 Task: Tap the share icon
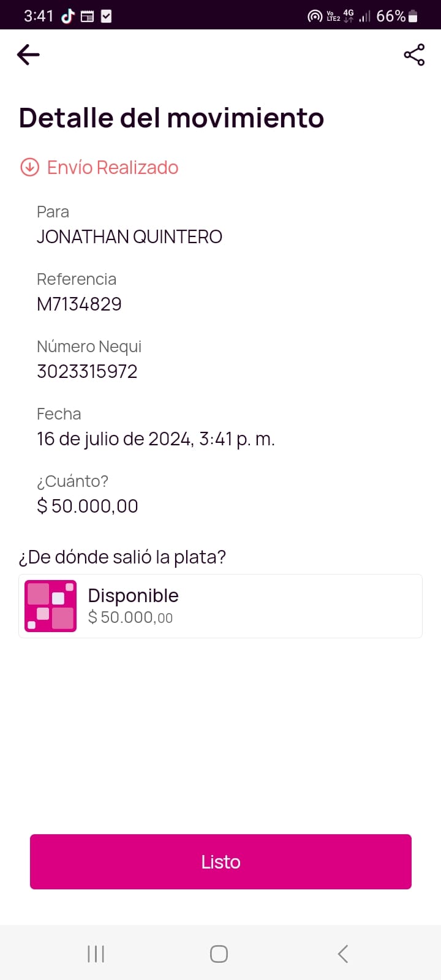pos(414,55)
